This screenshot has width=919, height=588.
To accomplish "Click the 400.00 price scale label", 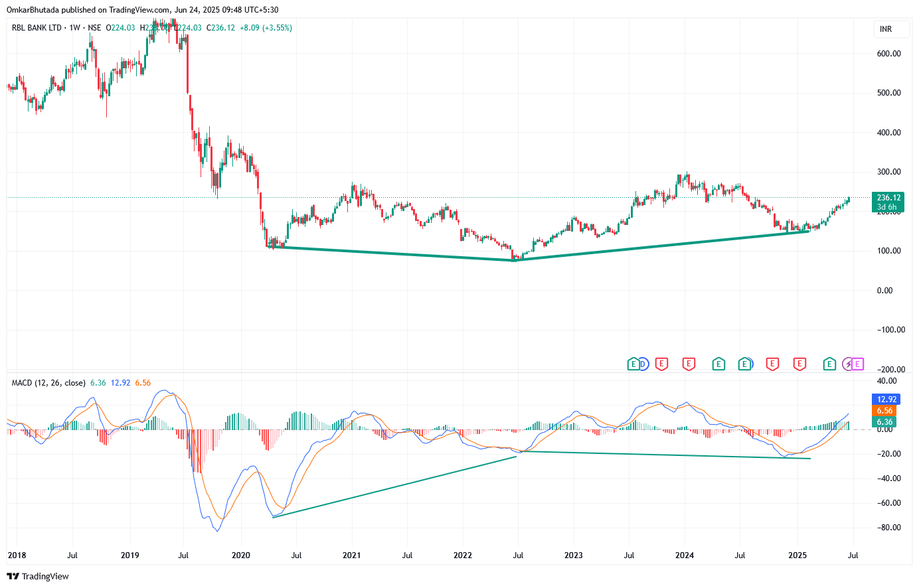I will (888, 133).
